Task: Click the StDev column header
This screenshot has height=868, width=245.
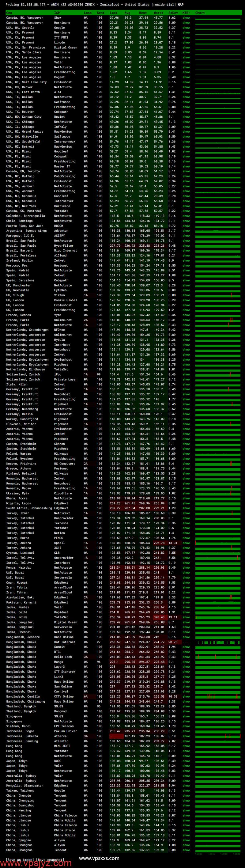Action: tap(173, 13)
